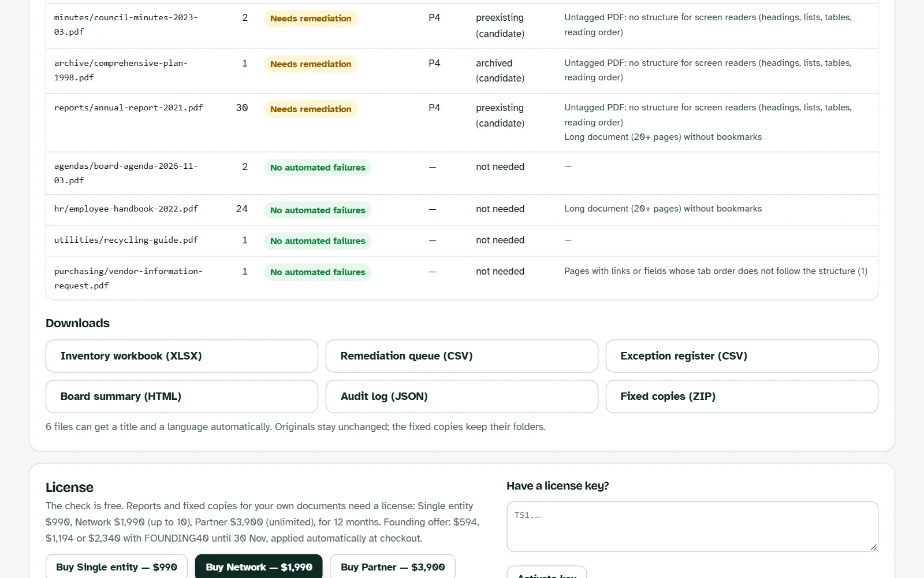
Task: Grab the license key textarea resize handle
Action: [x=873, y=547]
